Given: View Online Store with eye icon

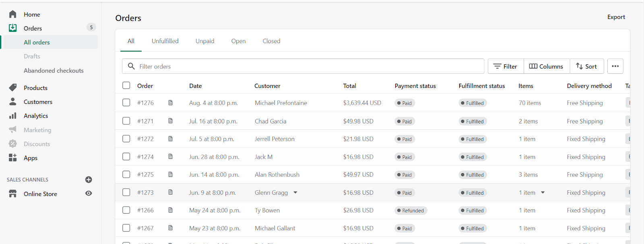Looking at the screenshot, I should click(x=89, y=194).
